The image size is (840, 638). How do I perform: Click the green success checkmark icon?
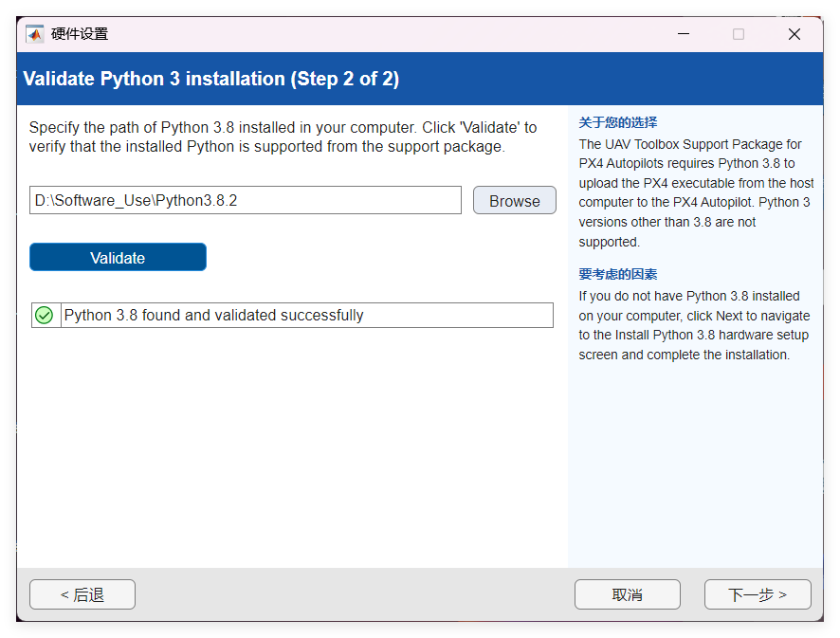point(44,316)
